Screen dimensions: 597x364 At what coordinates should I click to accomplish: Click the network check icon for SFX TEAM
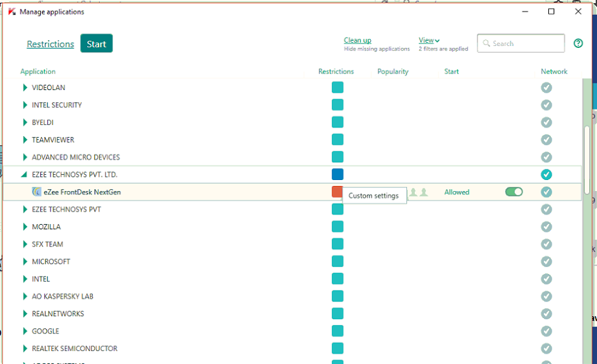[x=546, y=244]
